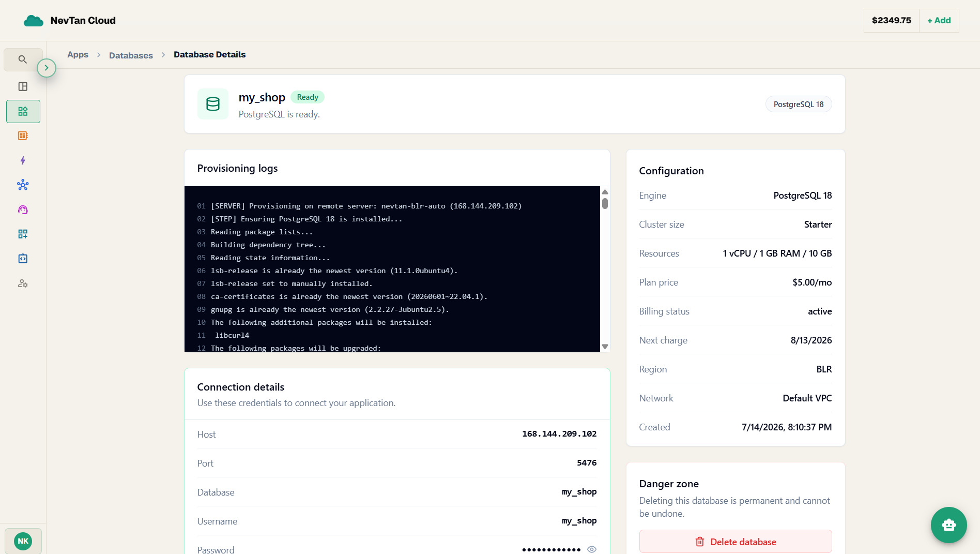Go to Databases breadcrumb

[131, 55]
